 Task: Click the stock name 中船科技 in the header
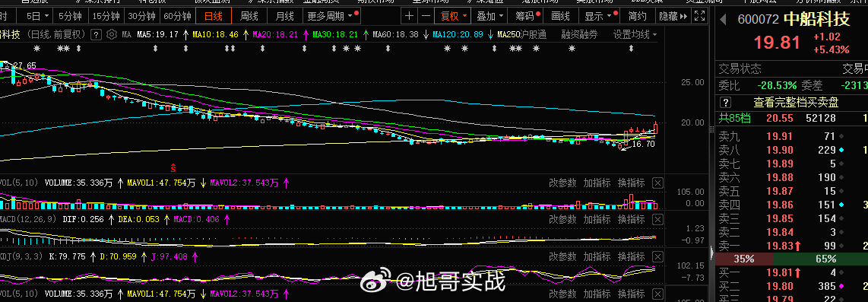click(816, 19)
